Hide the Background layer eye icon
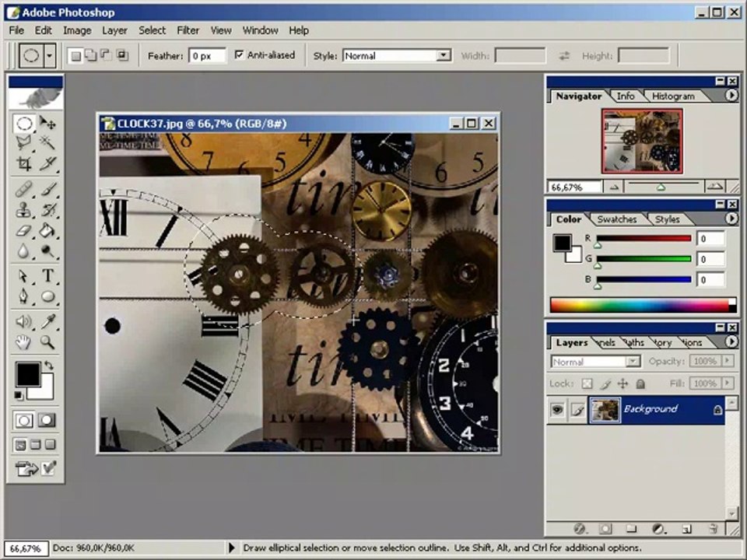Viewport: 747px width, 560px height. point(557,410)
